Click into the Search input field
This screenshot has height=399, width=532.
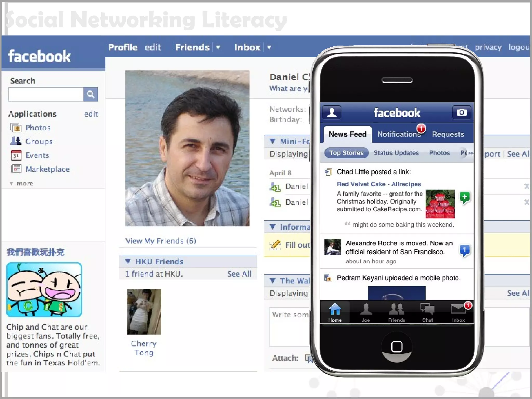click(x=46, y=94)
